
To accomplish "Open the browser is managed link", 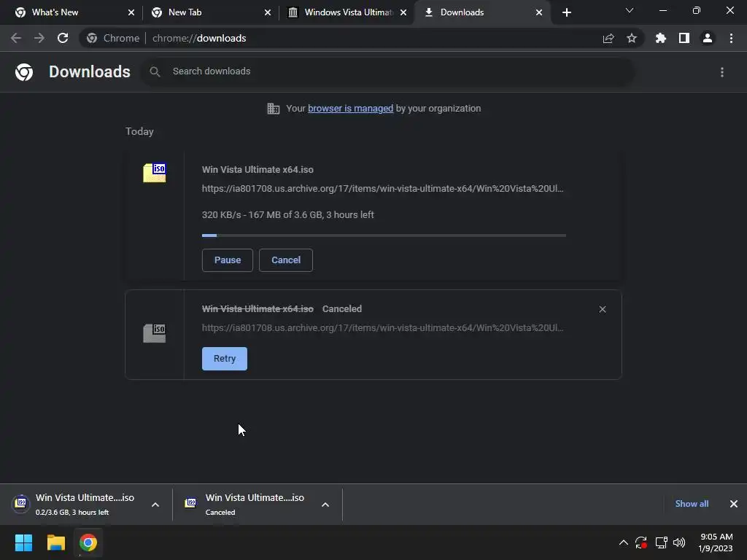I will 351,109.
